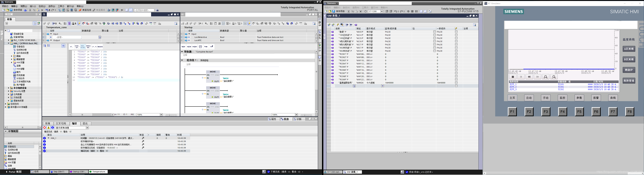The image size is (644, 175).
Task: Click the load project tags icon in SIM table
Action: [x=356, y=25]
